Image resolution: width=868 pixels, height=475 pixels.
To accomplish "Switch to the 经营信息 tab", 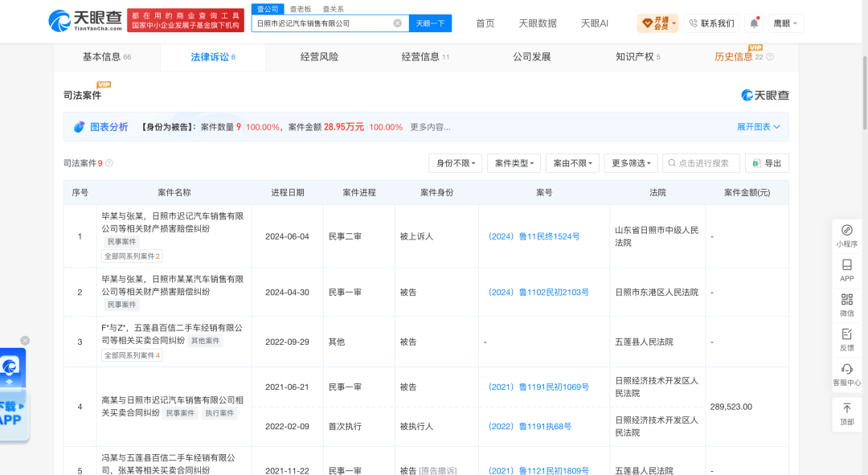I will click(425, 57).
